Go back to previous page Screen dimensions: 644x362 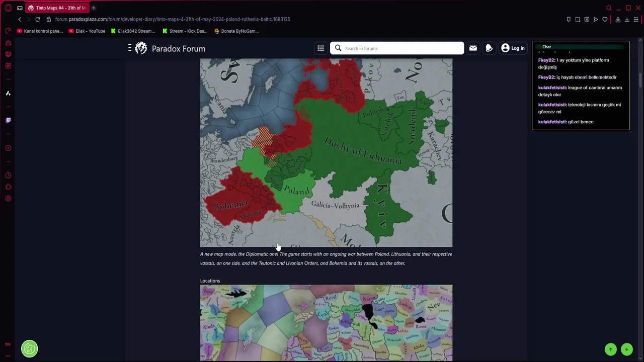[20, 20]
